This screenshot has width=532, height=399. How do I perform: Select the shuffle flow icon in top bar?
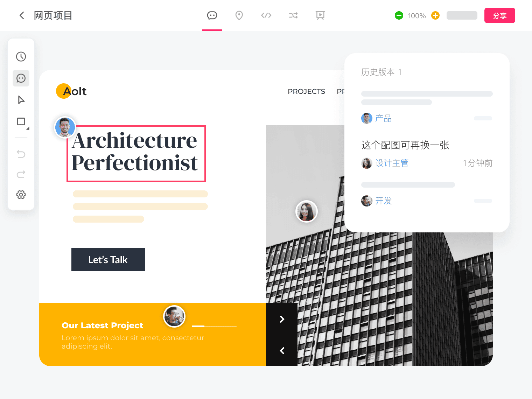pyautogui.click(x=293, y=15)
